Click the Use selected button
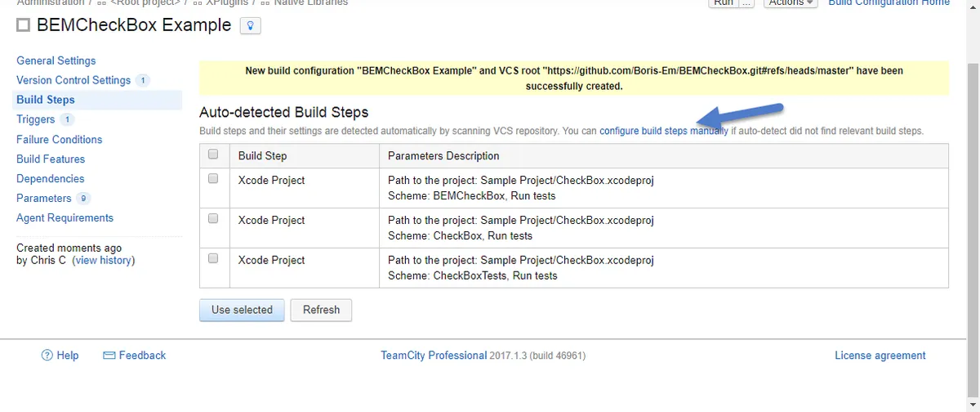This screenshot has width=980, height=412. click(x=242, y=310)
